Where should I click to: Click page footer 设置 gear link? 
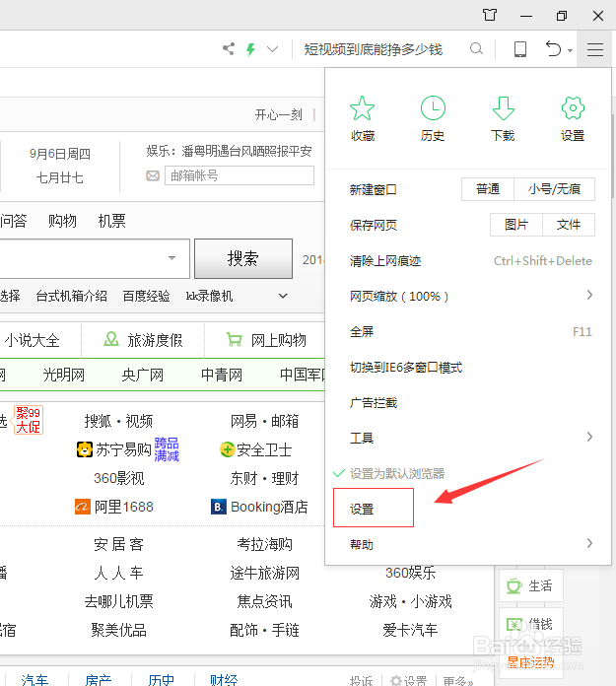coord(408,681)
